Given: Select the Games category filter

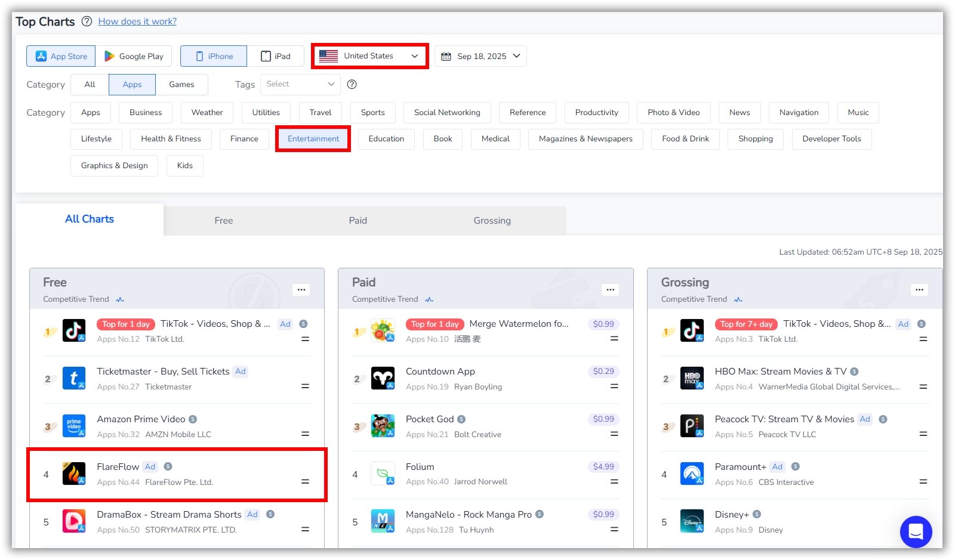Looking at the screenshot, I should pyautogui.click(x=181, y=85).
